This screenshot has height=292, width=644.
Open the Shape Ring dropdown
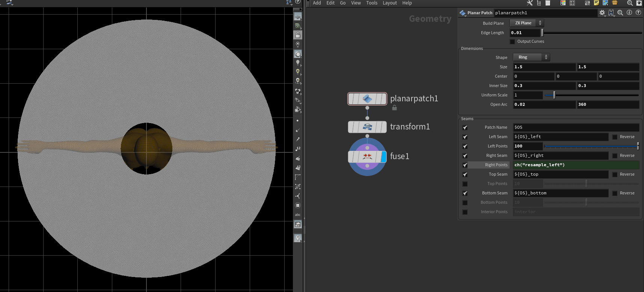click(x=531, y=57)
